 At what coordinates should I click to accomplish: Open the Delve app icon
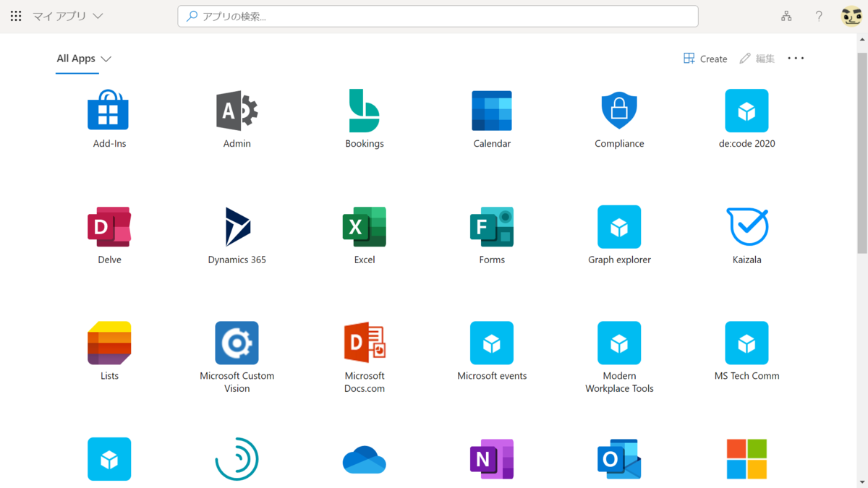click(109, 226)
